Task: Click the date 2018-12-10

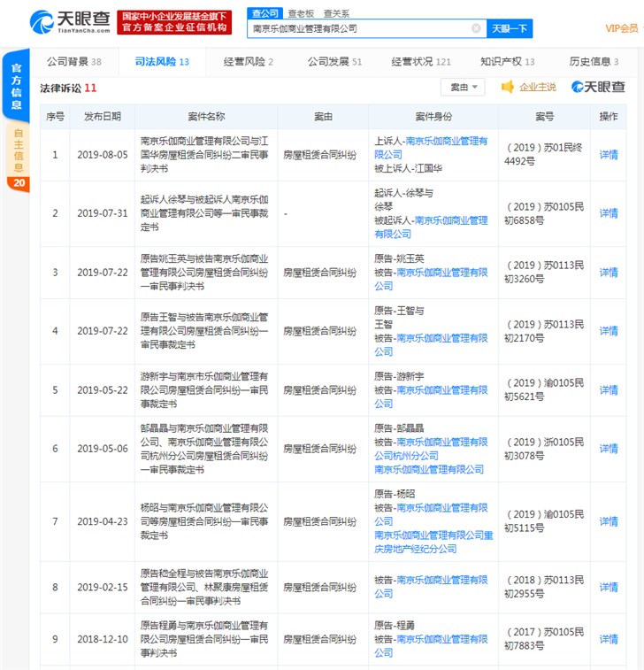Action: [103, 639]
